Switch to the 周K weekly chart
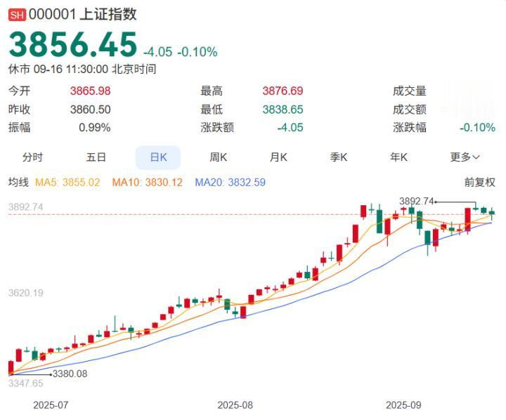506x420 pixels. [218, 157]
